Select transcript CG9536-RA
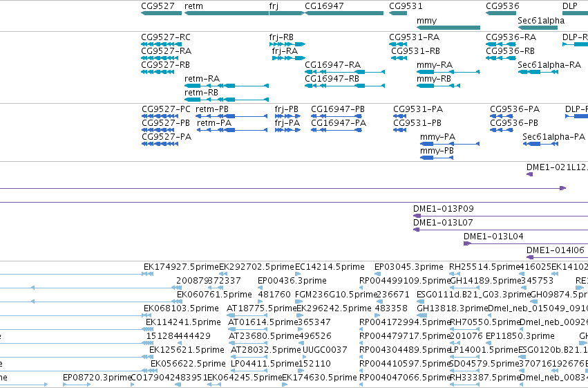588x388 pixels. click(x=501, y=44)
